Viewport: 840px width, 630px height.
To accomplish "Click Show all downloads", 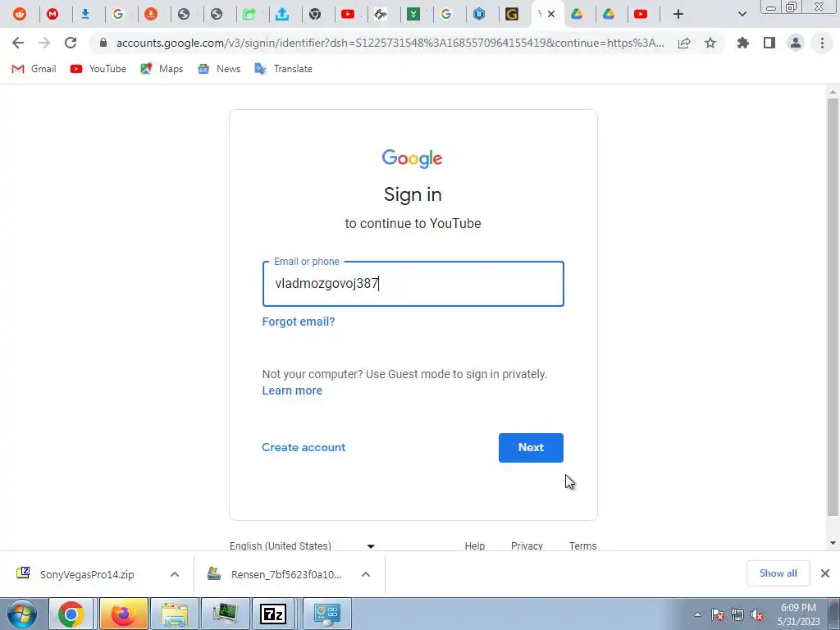I will click(x=778, y=573).
